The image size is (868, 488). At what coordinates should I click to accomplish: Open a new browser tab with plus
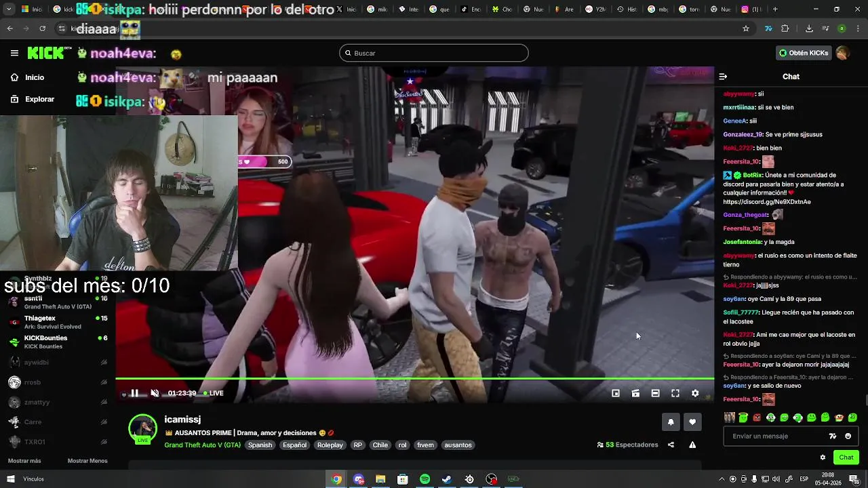(775, 9)
